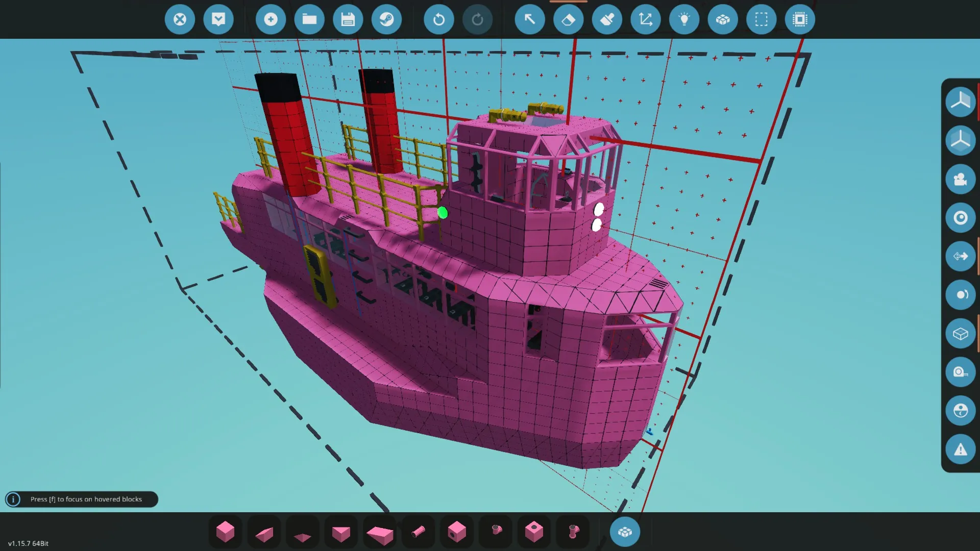The image size is (980, 551).
Task: Select the eraser delete tool
Action: pyautogui.click(x=568, y=19)
